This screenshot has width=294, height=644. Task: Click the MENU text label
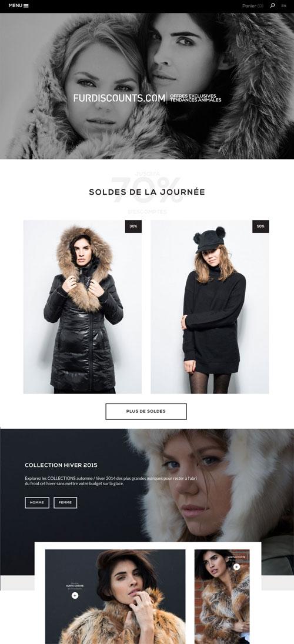point(15,6)
